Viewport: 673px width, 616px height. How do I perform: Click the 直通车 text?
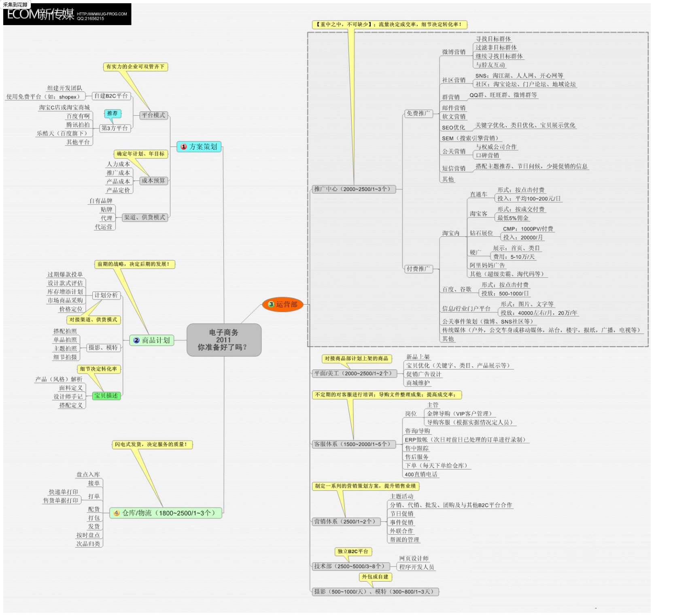coord(478,194)
